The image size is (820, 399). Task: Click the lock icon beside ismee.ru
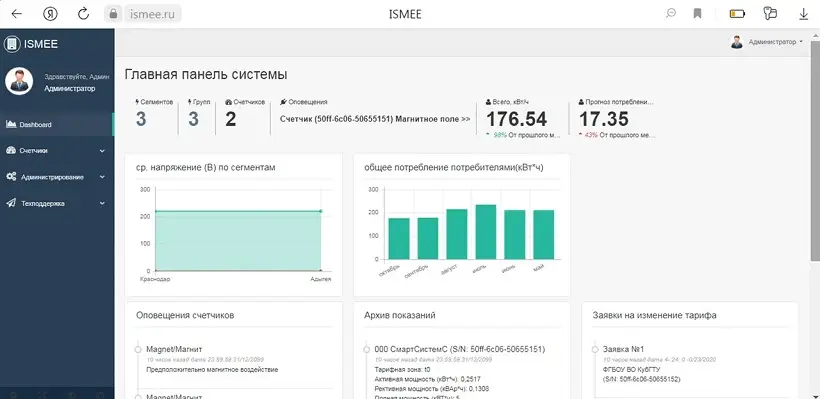(113, 14)
